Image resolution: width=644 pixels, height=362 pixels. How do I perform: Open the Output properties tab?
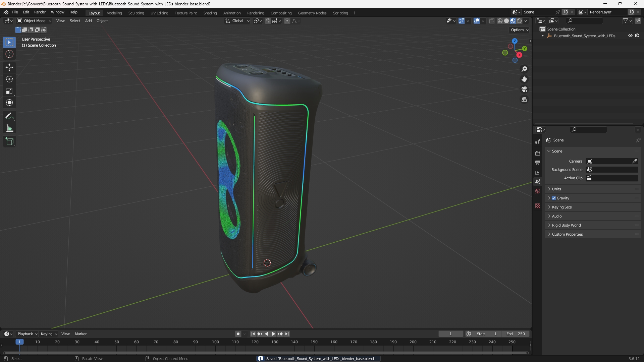coord(538,163)
